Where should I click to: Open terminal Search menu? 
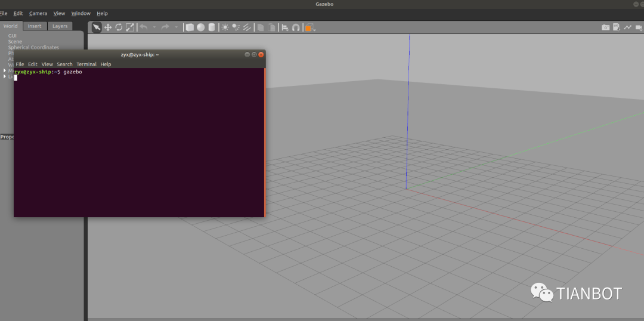point(65,64)
